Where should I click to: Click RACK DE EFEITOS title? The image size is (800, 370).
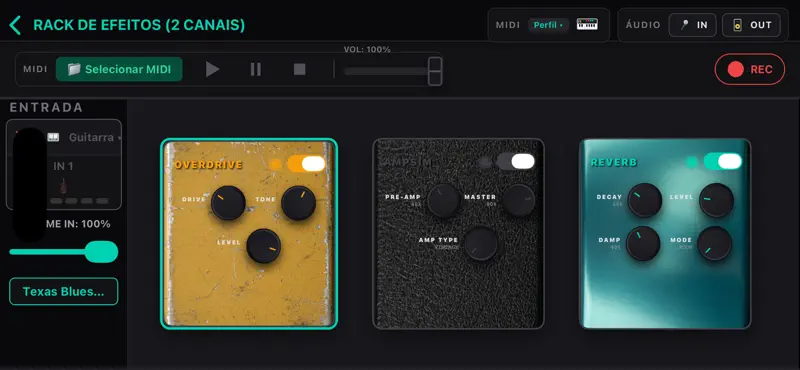pyautogui.click(x=139, y=24)
